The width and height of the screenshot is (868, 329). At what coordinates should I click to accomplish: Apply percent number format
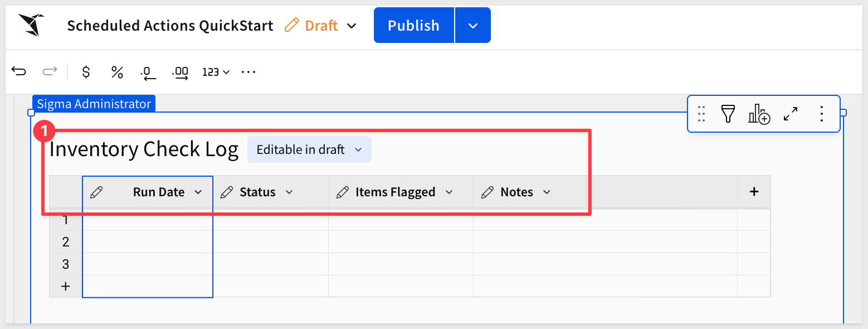117,72
